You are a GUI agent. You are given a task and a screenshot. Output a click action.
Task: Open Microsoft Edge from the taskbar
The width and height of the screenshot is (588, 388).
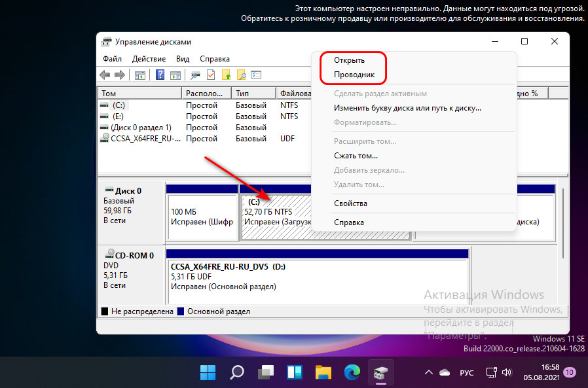tap(352, 373)
